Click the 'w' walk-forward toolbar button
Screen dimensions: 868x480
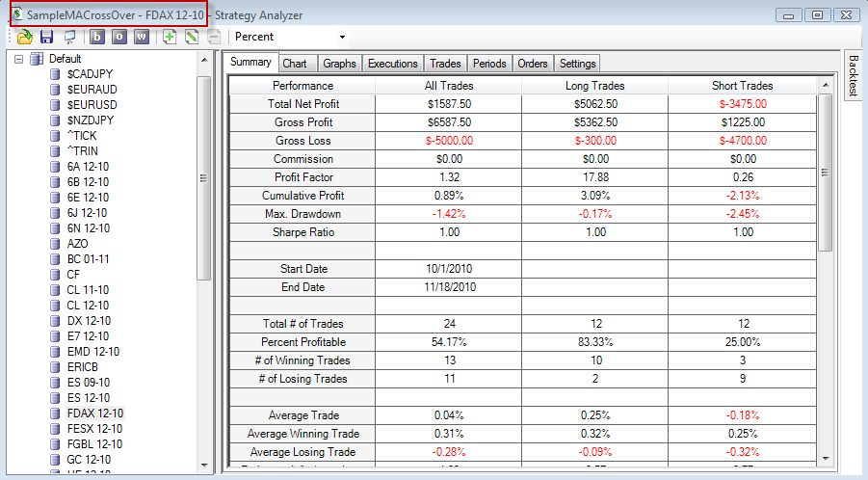coord(142,37)
